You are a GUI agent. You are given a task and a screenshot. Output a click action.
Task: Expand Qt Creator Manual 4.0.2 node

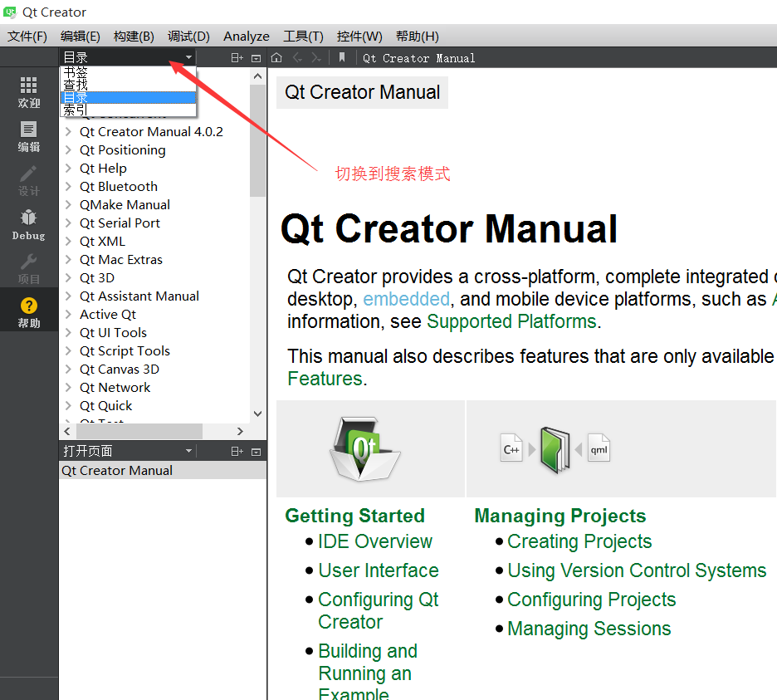click(x=68, y=131)
